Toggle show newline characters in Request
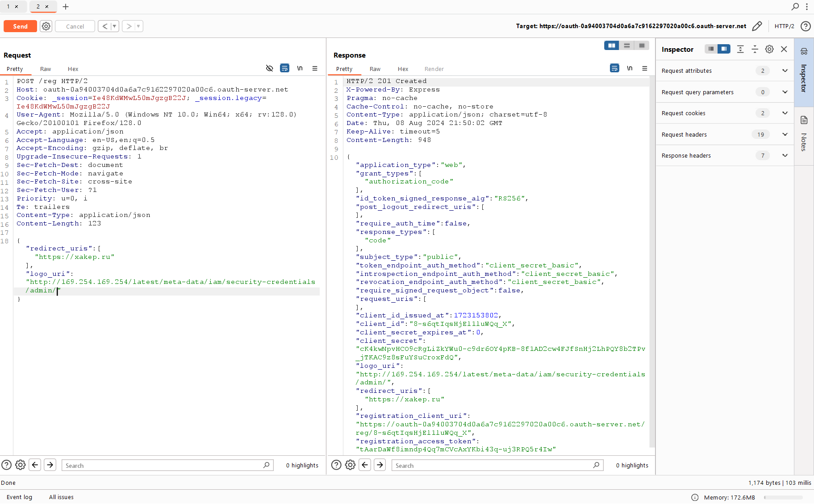The height and width of the screenshot is (504, 814). (x=300, y=68)
